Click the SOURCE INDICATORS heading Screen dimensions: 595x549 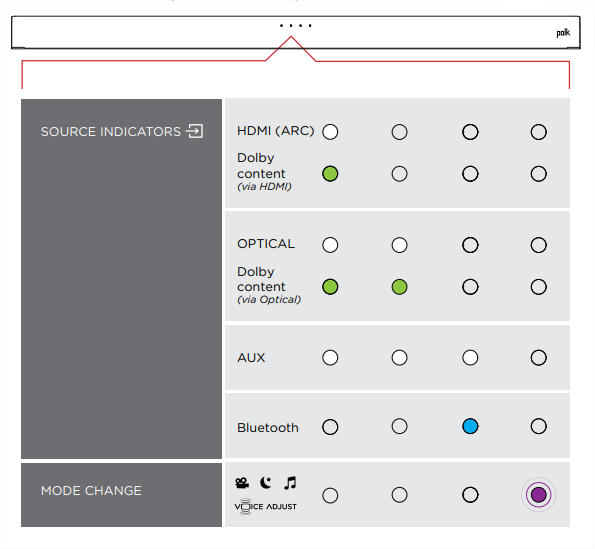(x=111, y=132)
